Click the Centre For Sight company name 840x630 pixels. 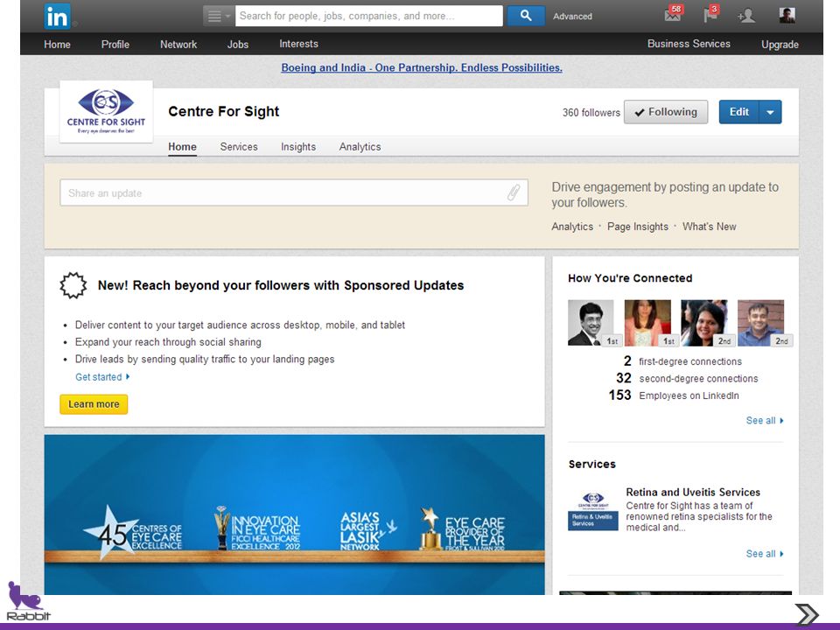click(223, 111)
